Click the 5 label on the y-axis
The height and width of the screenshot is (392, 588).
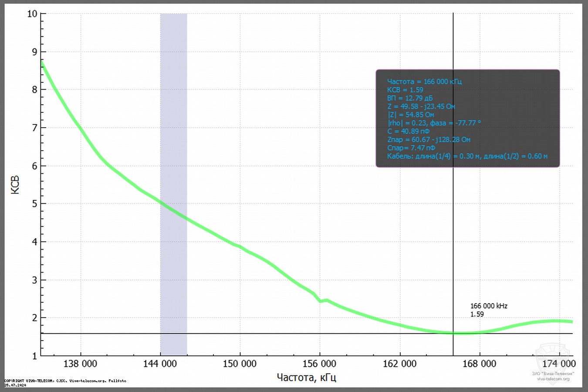point(34,204)
